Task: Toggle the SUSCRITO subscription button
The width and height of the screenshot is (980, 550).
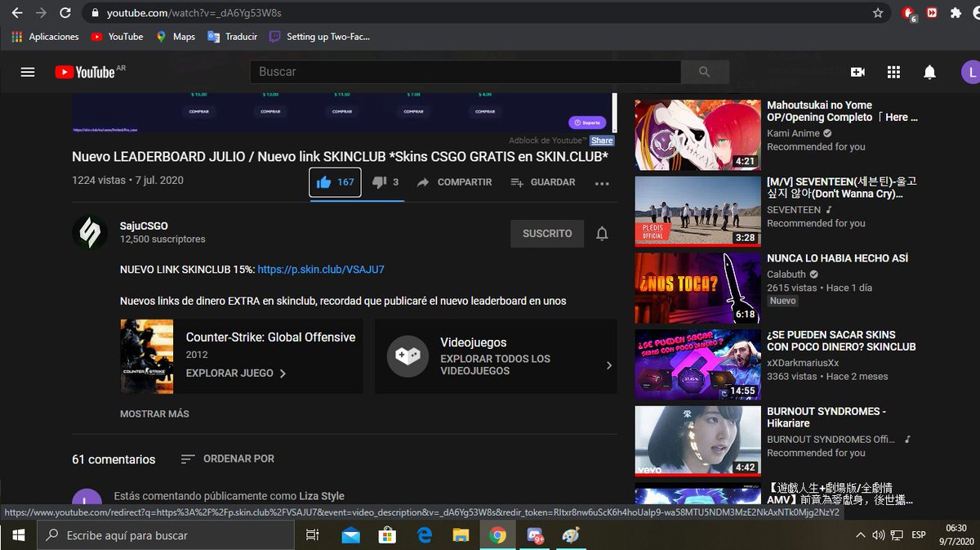Action: 547,234
